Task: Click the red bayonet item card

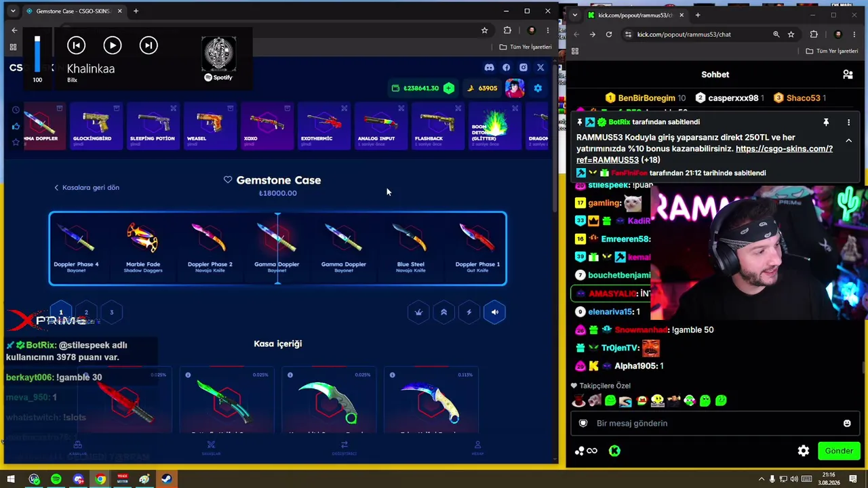Action: 125,401
